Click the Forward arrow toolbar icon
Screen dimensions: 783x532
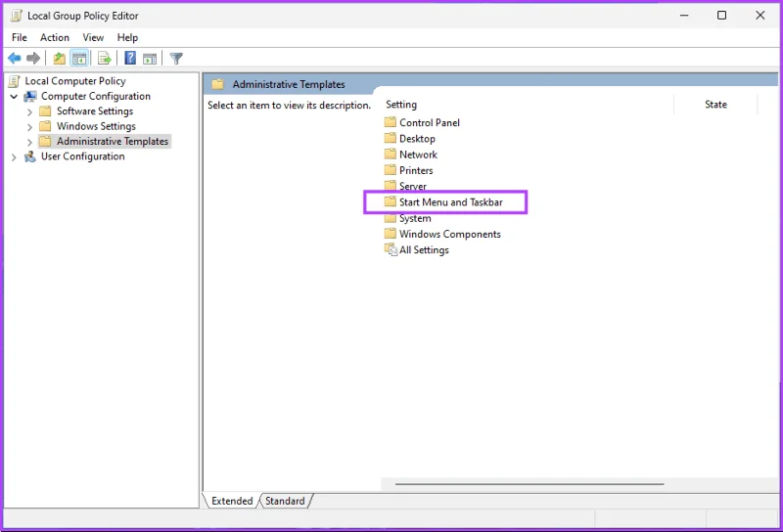point(33,59)
